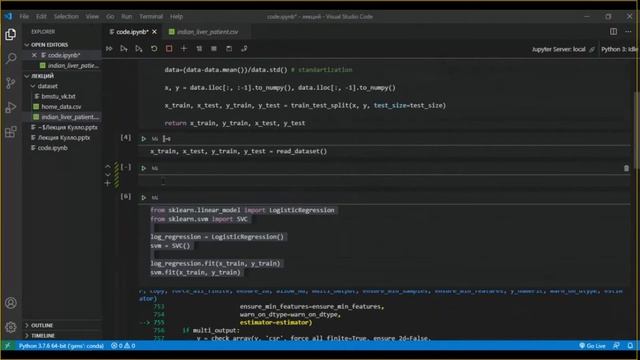
Task: Collapse the dataset folder
Action: 33,86
